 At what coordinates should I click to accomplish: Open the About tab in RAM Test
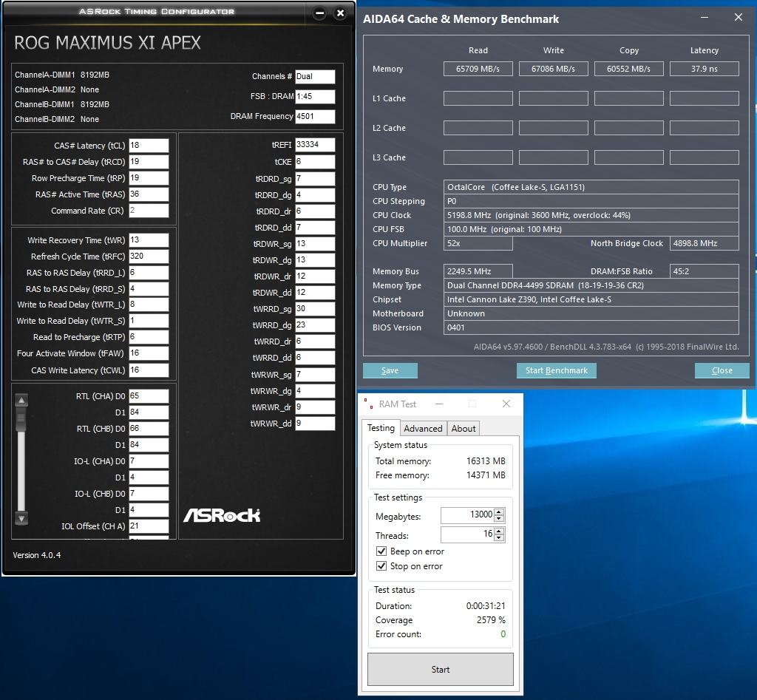pos(464,428)
